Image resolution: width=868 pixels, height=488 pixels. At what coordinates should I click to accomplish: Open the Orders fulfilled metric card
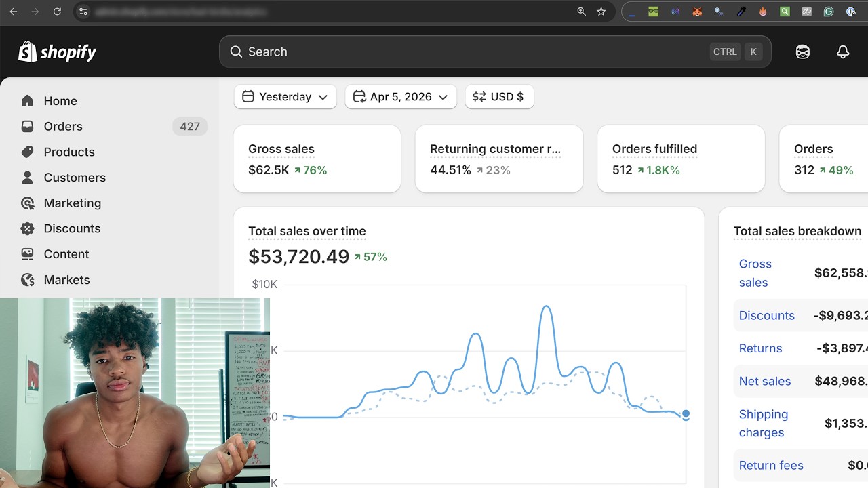681,159
